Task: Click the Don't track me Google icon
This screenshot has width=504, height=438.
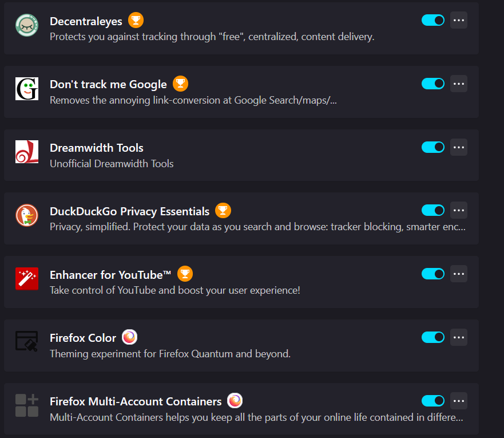Action: (x=27, y=89)
